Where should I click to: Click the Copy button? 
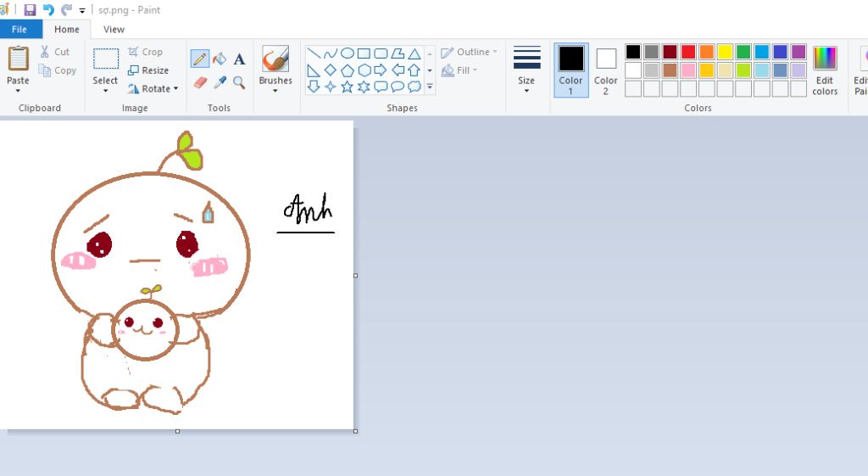point(57,70)
